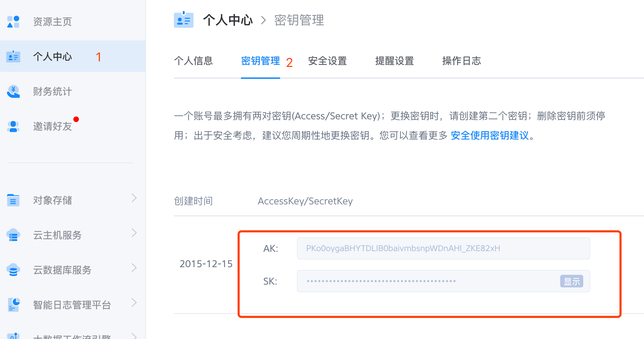Image resolution: width=644 pixels, height=339 pixels.
Task: Click the 智能日志管理平台 log icon
Action: 13,304
